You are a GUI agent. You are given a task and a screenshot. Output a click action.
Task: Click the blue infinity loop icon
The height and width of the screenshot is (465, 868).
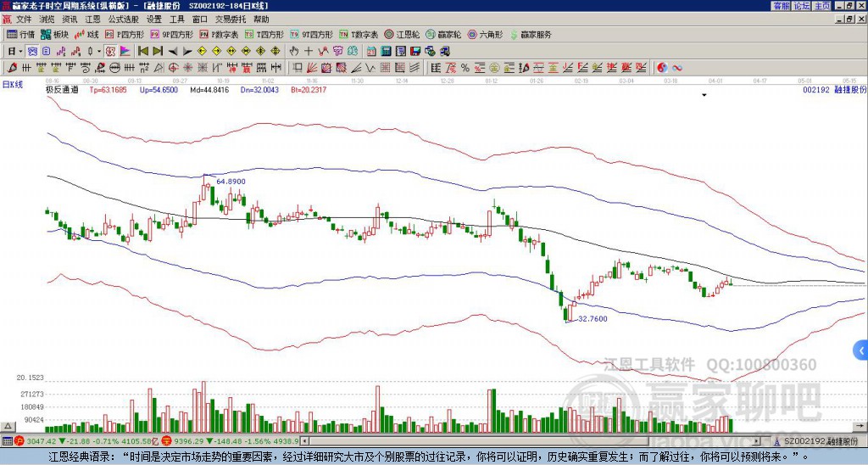(x=677, y=68)
